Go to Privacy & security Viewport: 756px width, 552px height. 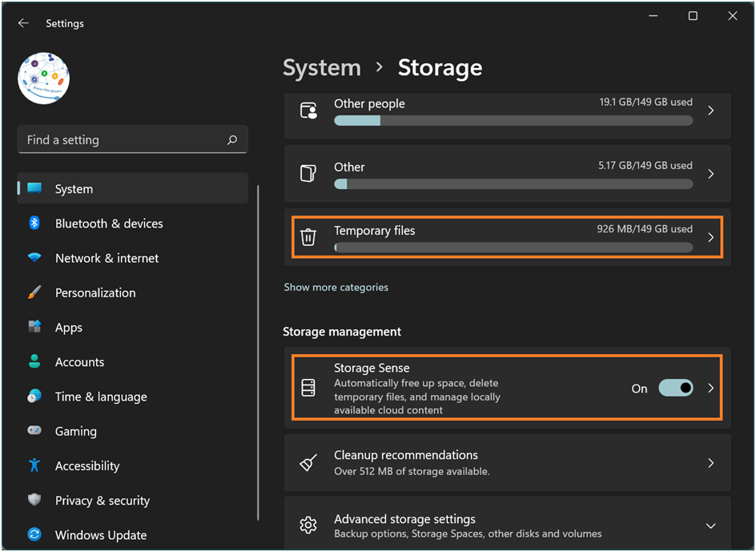point(103,501)
